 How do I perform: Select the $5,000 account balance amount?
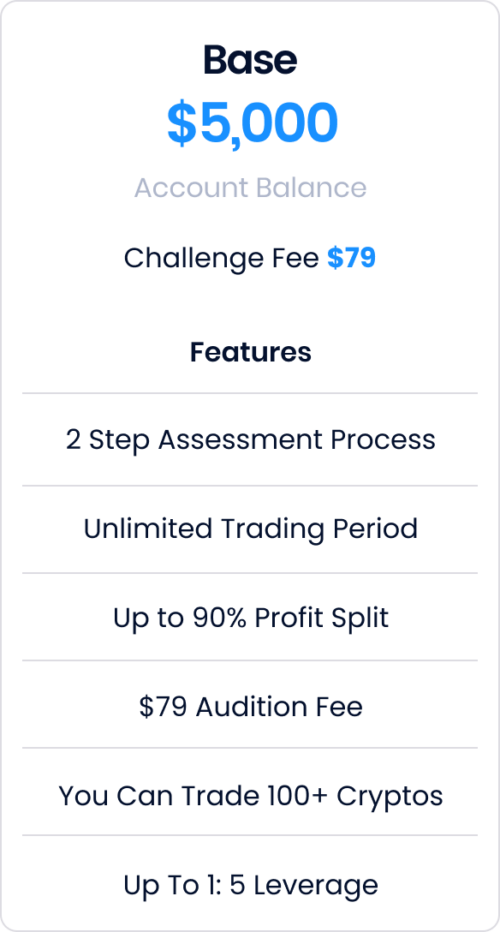pos(252,124)
